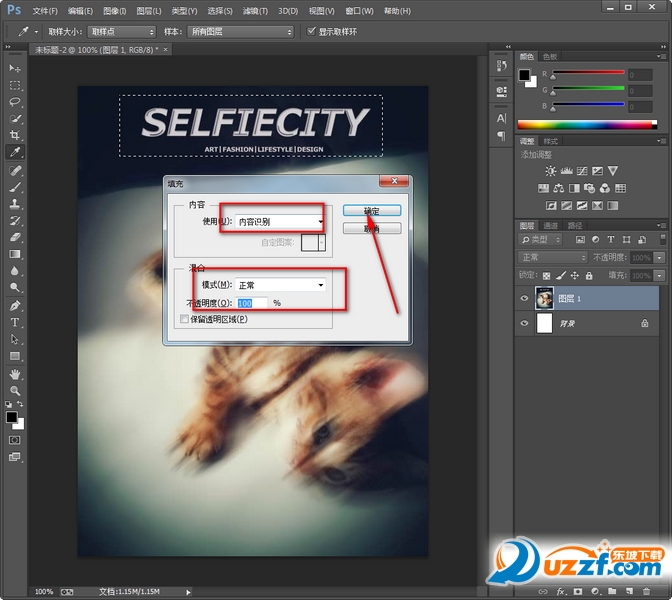
Task: Click the 不透明度 input field in dialog
Action: click(x=251, y=302)
